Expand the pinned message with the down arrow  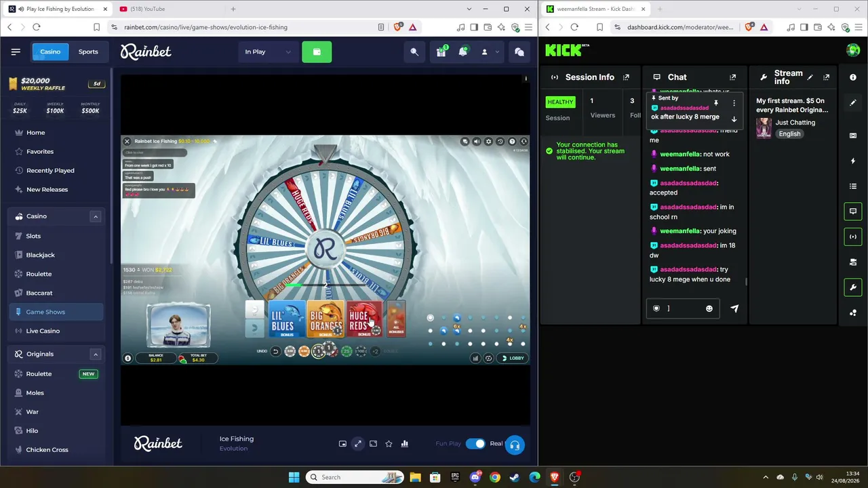pos(734,119)
